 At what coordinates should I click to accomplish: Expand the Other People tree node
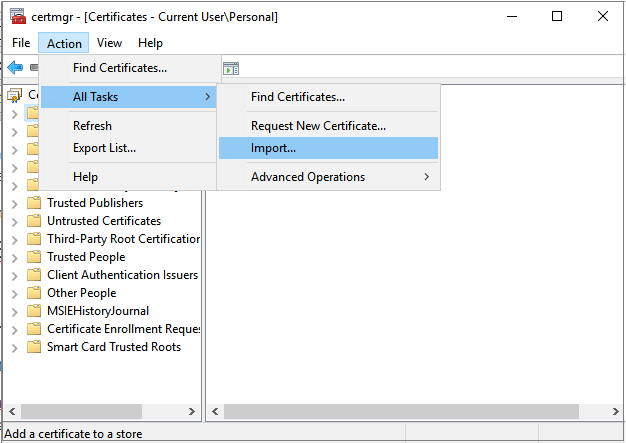click(14, 293)
